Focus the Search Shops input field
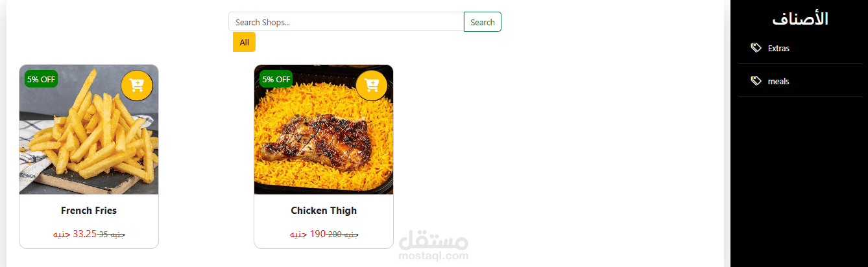The width and height of the screenshot is (868, 267). [x=346, y=21]
